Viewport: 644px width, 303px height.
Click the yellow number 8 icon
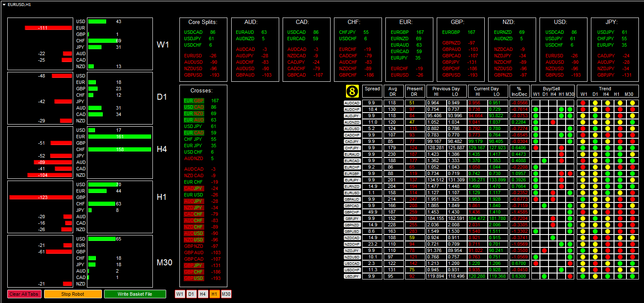point(352,91)
